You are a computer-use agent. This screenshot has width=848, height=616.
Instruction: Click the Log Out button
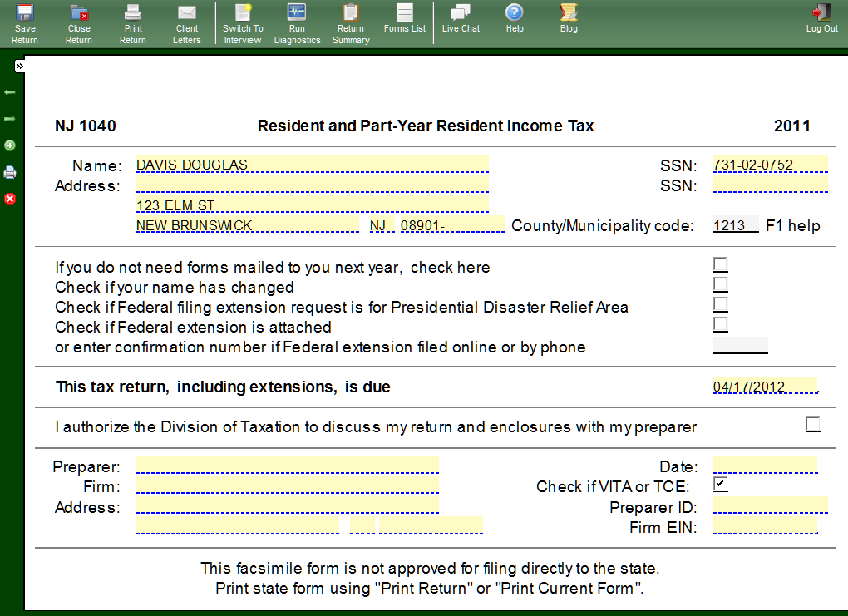coord(821,18)
